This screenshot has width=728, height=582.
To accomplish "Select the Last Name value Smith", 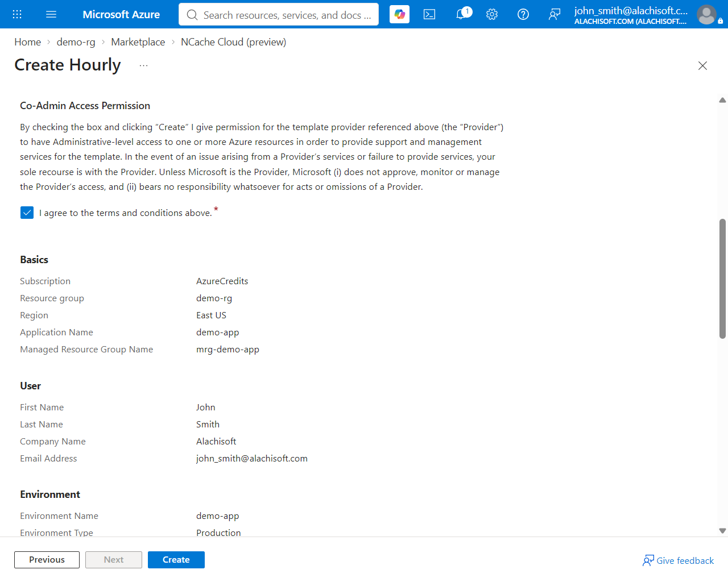I will click(x=208, y=425).
